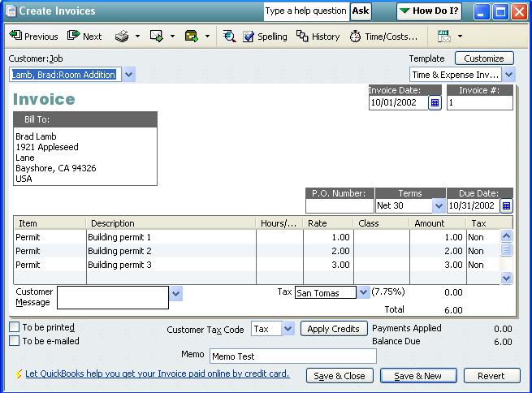Enable the To be printed checkbox
532x393 pixels.
15,327
